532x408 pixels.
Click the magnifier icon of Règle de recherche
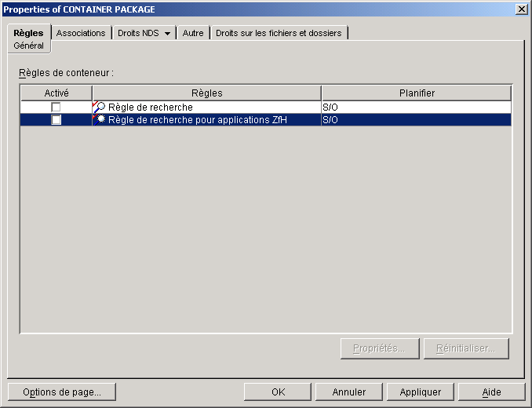coord(99,107)
